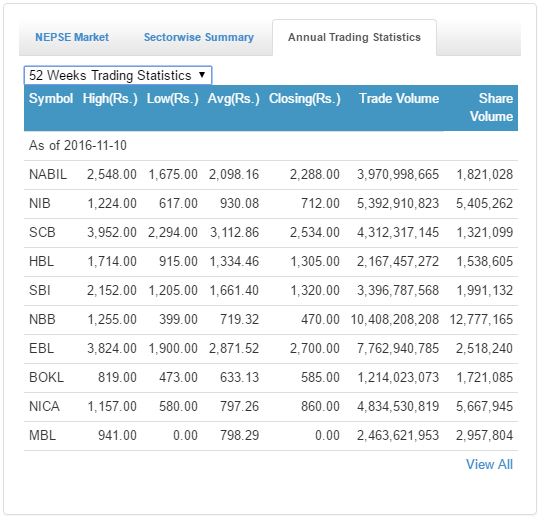Open the NEPSE Market tab
Image resolution: width=546 pixels, height=523 pixels.
72,37
